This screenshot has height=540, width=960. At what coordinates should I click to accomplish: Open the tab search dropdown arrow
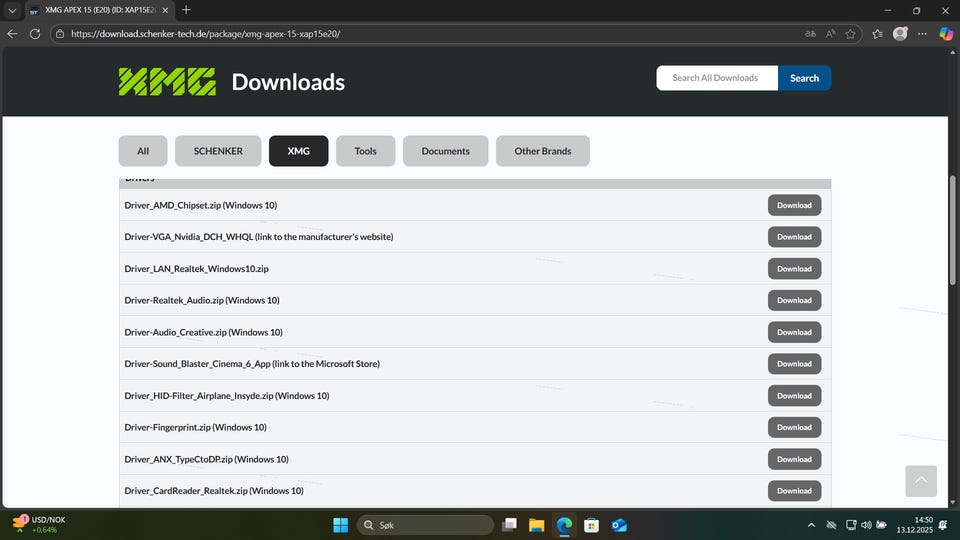12,10
